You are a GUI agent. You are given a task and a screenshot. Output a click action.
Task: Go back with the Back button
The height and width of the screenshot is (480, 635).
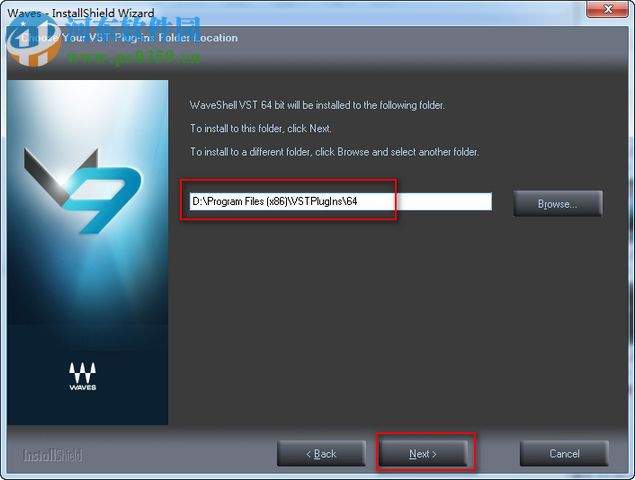[321, 453]
